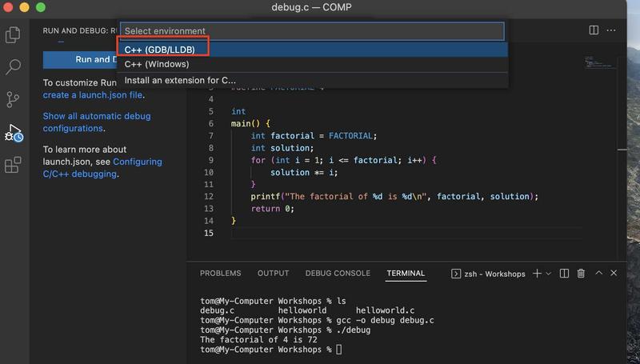Open the Source Control view
This screenshot has height=364, width=640.
click(x=13, y=99)
